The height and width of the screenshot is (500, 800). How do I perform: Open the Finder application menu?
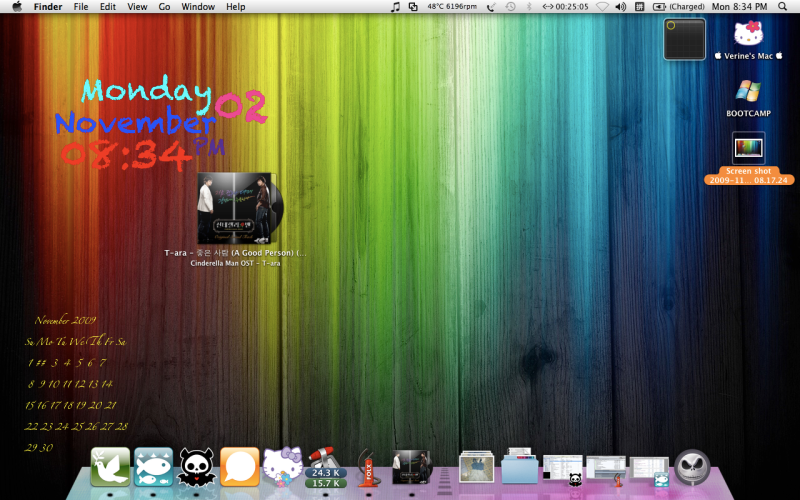[x=48, y=7]
